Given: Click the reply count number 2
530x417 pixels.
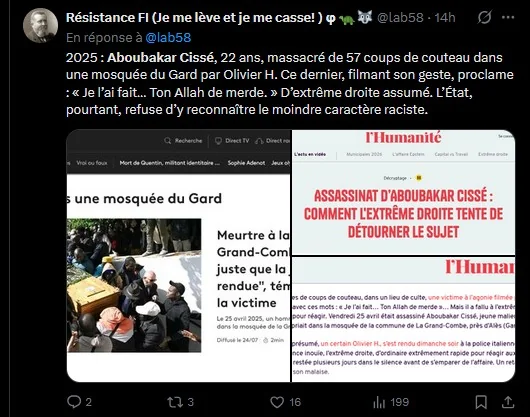Looking at the screenshot, I should 89,402.
